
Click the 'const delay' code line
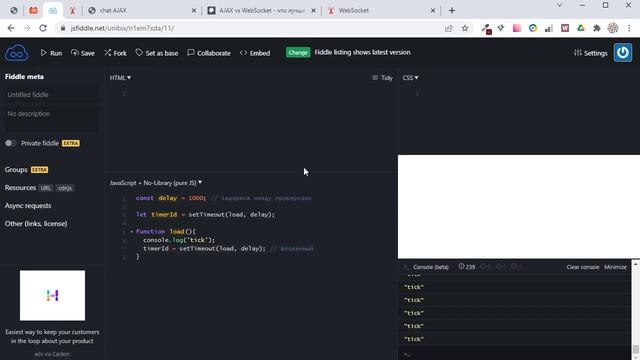pos(223,198)
